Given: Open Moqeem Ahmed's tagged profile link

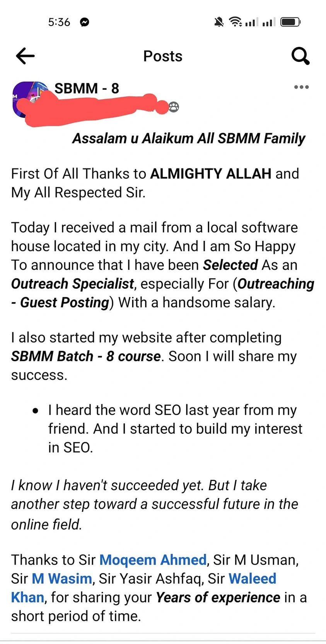Looking at the screenshot, I should pyautogui.click(x=153, y=560).
